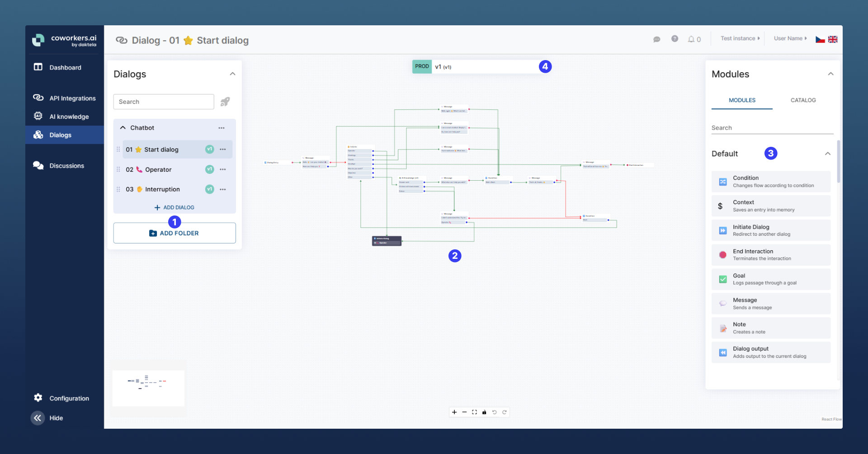Screen dimensions: 868x454
Task: Open the Test instance dropdown
Action: tap(740, 38)
